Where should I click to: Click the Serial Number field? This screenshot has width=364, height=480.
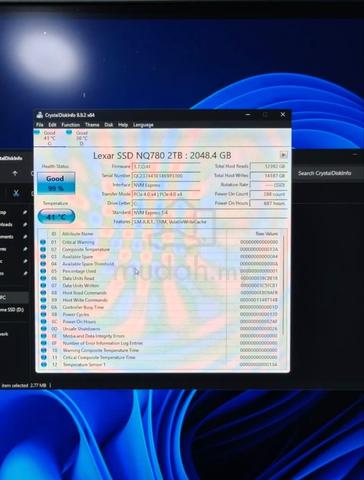(x=166, y=176)
